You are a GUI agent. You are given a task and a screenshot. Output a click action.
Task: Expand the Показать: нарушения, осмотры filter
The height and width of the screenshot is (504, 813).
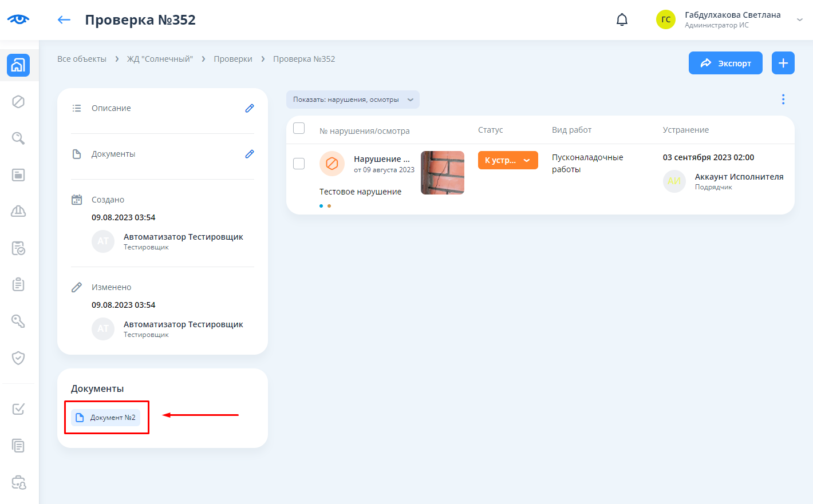pyautogui.click(x=353, y=100)
